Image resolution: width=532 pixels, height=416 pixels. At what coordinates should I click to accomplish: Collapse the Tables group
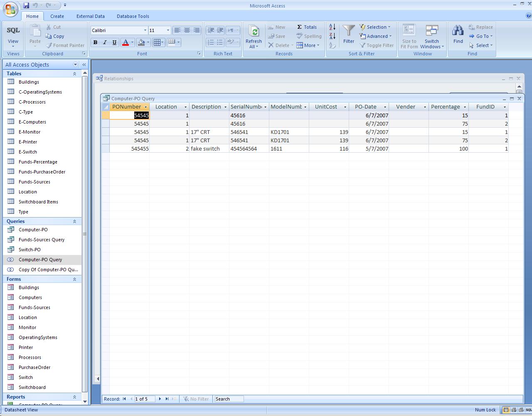75,74
